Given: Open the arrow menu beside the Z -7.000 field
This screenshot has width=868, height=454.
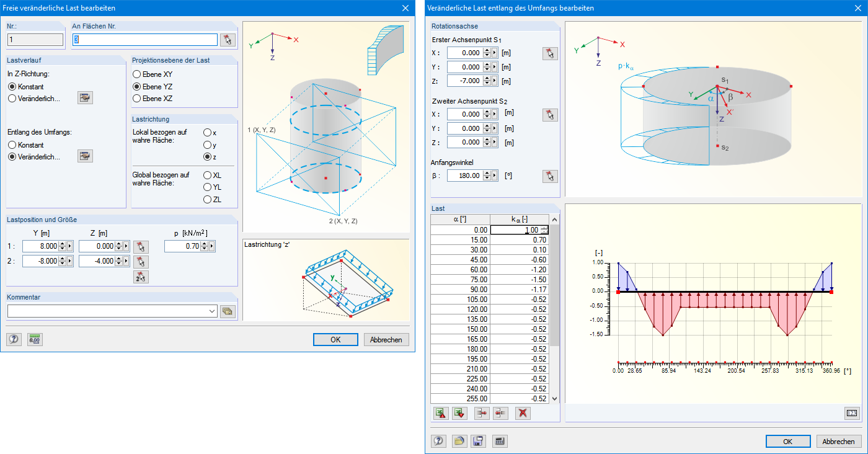Looking at the screenshot, I should pyautogui.click(x=495, y=81).
